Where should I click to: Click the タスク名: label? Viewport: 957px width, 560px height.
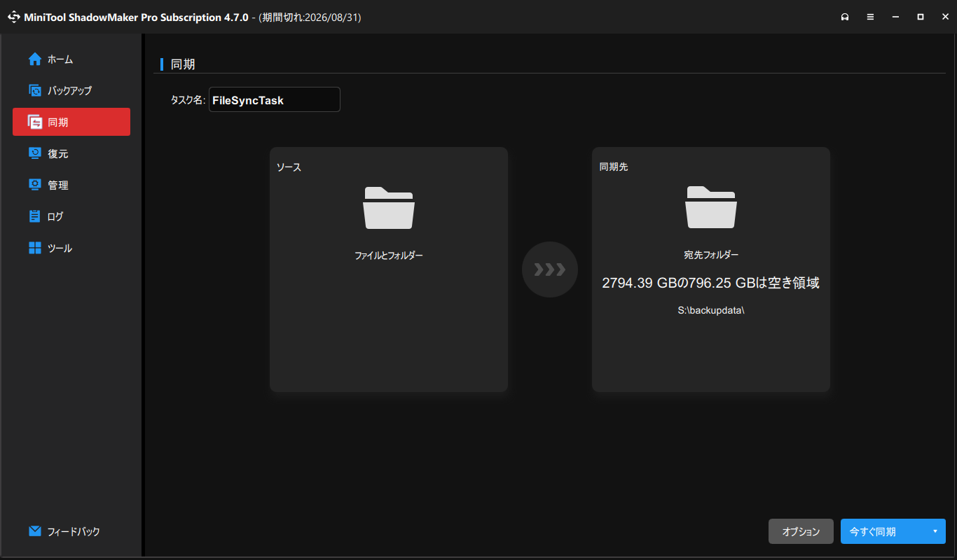pos(188,100)
